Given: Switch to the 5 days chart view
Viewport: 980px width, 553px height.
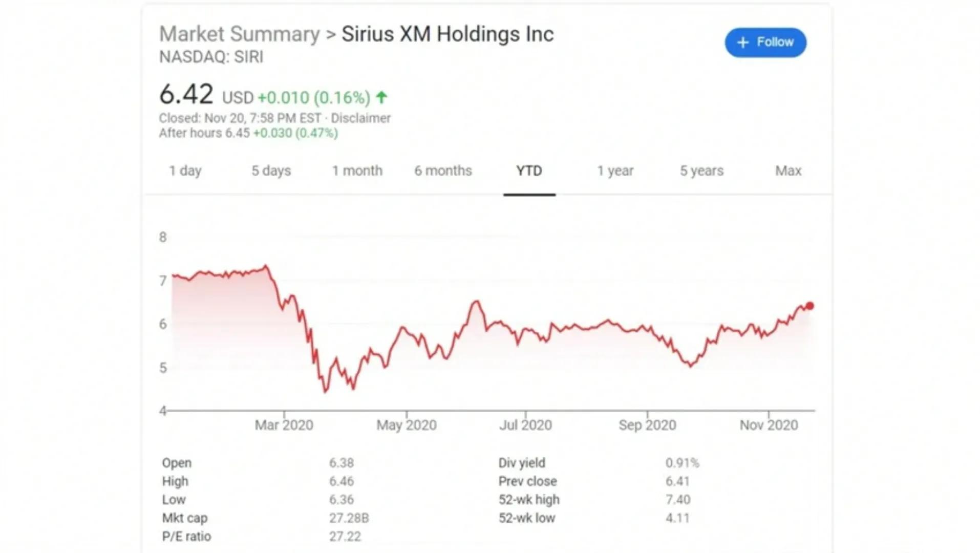Looking at the screenshot, I should 270,171.
